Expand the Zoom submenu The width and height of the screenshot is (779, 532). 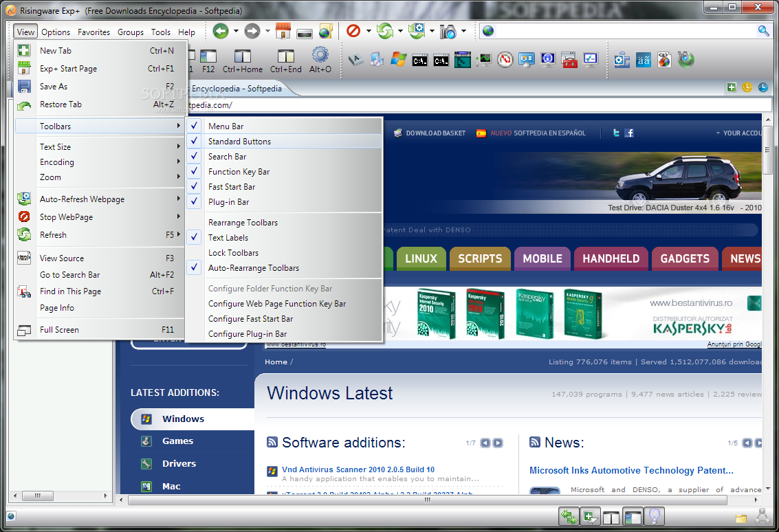[x=100, y=177]
